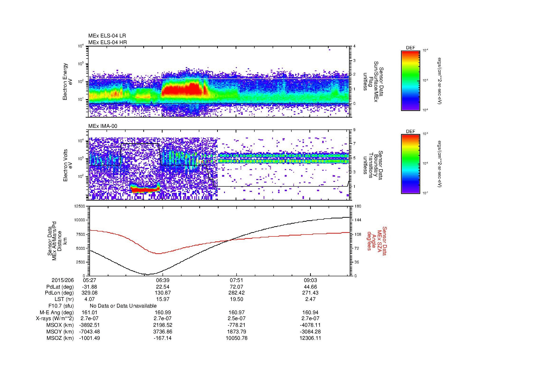The image size is (555, 392).
Task: Click the '2015/206' date label
Action: pyautogui.click(x=63, y=280)
